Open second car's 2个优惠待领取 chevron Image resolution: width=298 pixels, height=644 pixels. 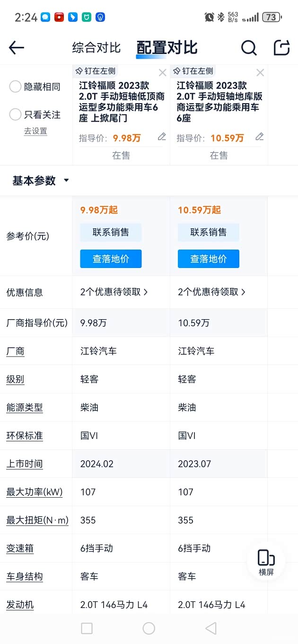coord(243,292)
